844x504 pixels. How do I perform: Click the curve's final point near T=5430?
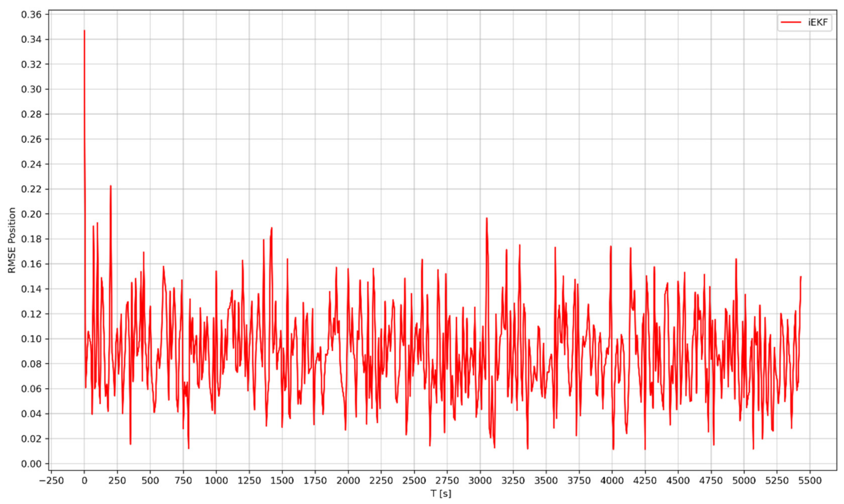(801, 277)
